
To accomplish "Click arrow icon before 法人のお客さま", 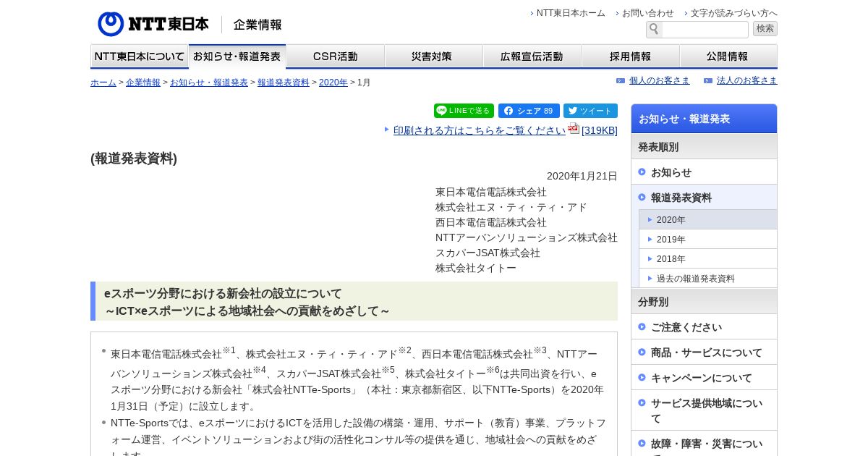I will click(x=708, y=81).
